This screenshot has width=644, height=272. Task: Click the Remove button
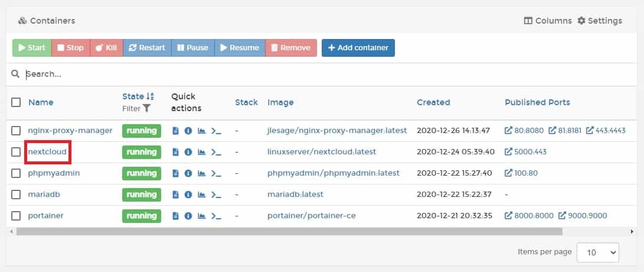[x=291, y=48]
